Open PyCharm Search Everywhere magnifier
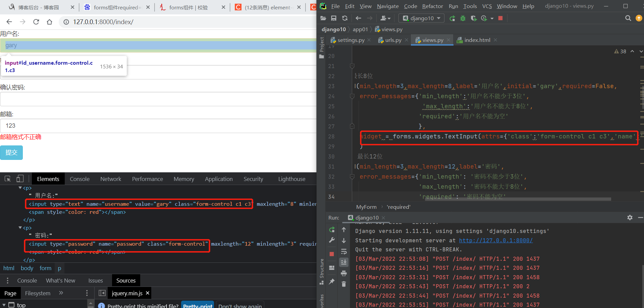This screenshot has width=644, height=308. coord(628,18)
